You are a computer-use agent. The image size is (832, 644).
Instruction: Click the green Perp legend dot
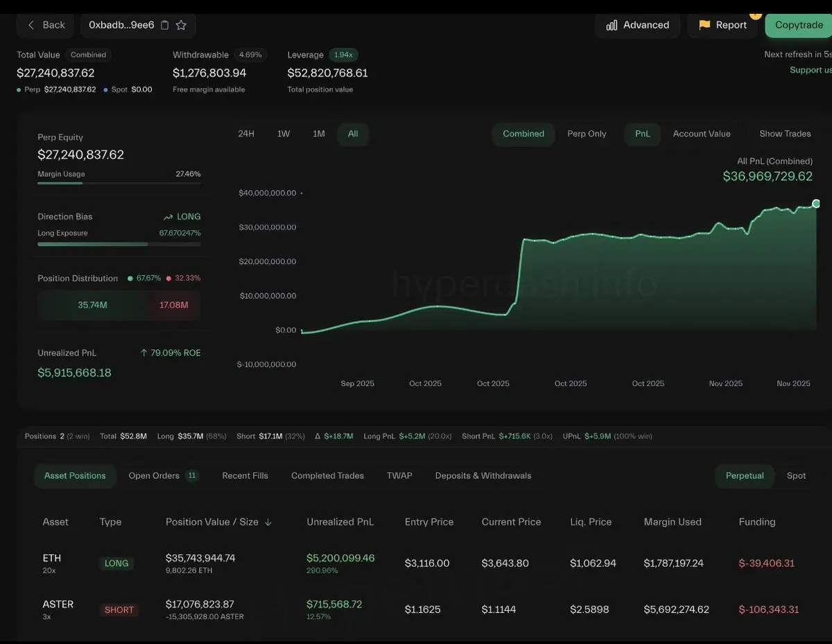tap(19, 89)
